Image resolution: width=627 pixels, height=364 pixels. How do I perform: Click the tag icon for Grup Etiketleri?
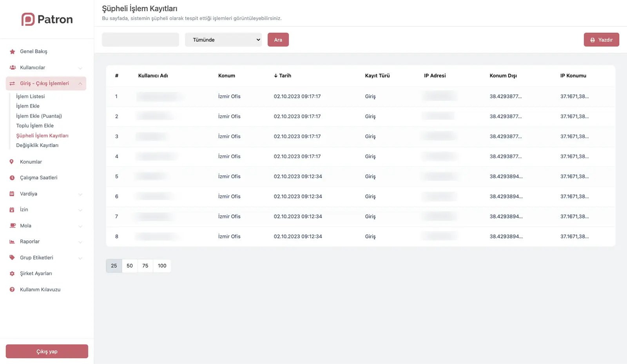click(x=12, y=258)
